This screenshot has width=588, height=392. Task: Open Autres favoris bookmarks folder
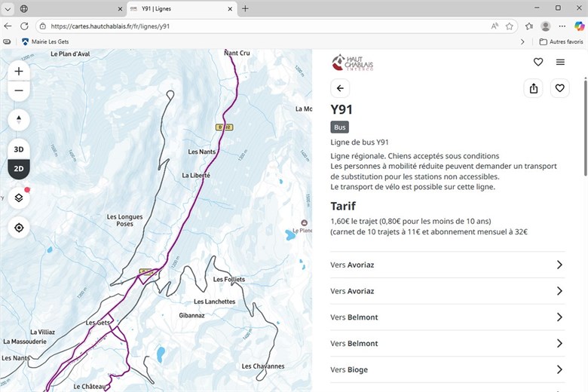click(561, 41)
